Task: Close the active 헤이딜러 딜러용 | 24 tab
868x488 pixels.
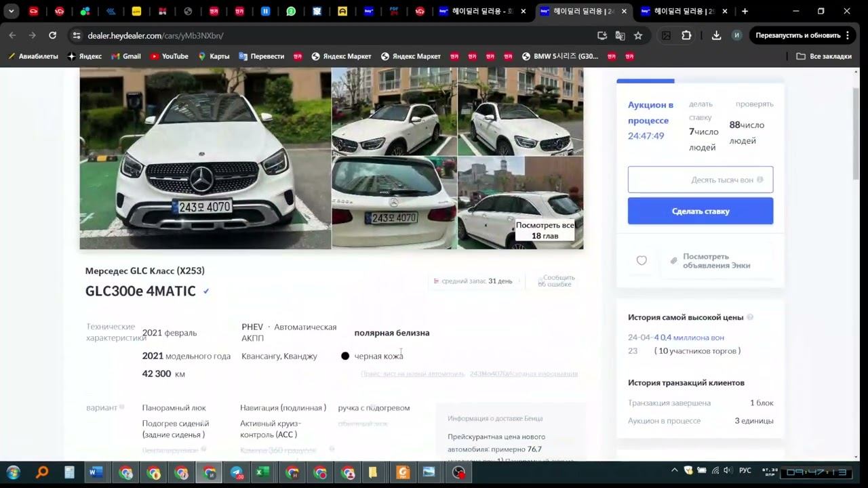Action: point(624,11)
